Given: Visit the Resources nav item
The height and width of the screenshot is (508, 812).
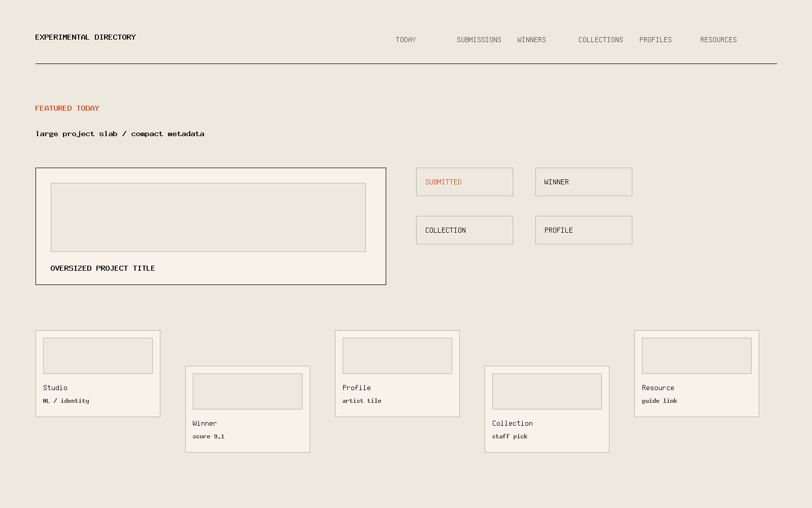Looking at the screenshot, I should (718, 40).
